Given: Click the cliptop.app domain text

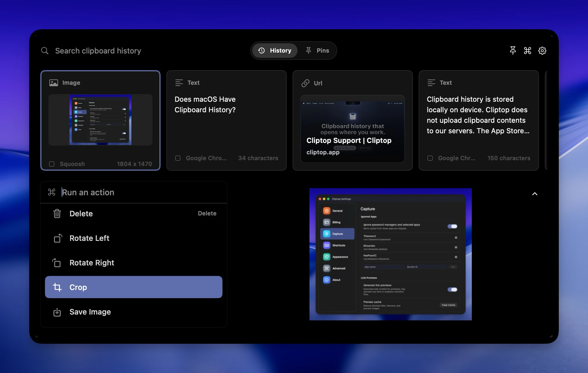Looking at the screenshot, I should (323, 152).
